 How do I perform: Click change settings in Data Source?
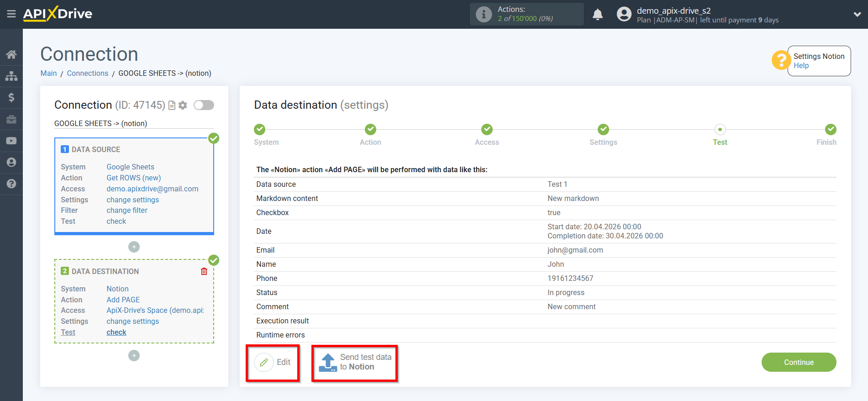tap(133, 200)
